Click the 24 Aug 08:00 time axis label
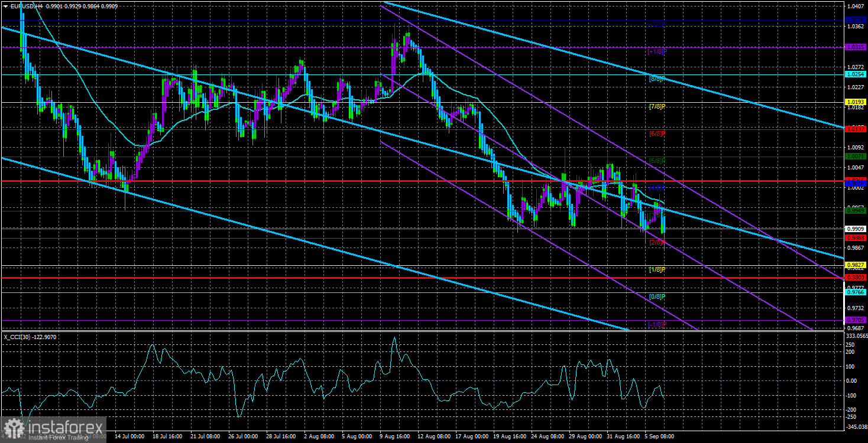868x443 pixels. coord(547,437)
